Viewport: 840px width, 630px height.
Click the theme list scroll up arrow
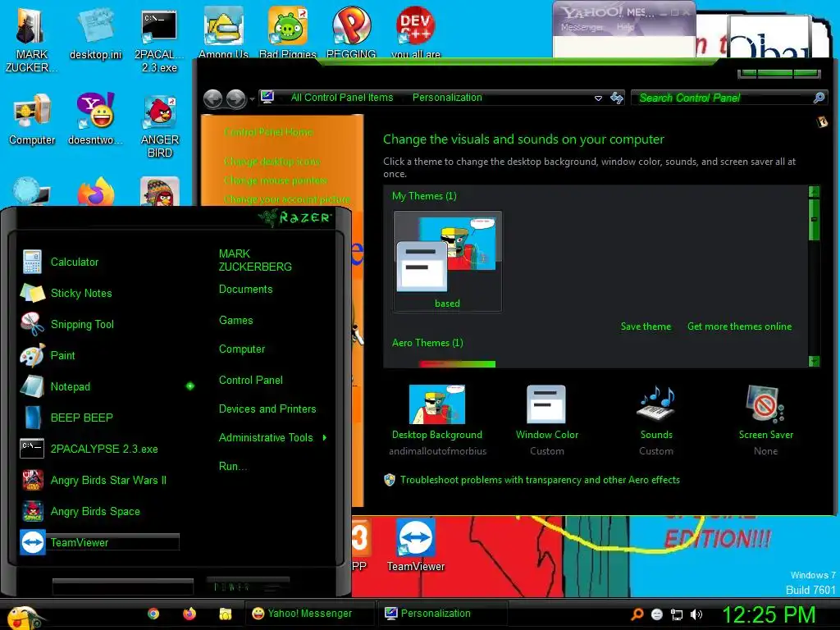814,191
